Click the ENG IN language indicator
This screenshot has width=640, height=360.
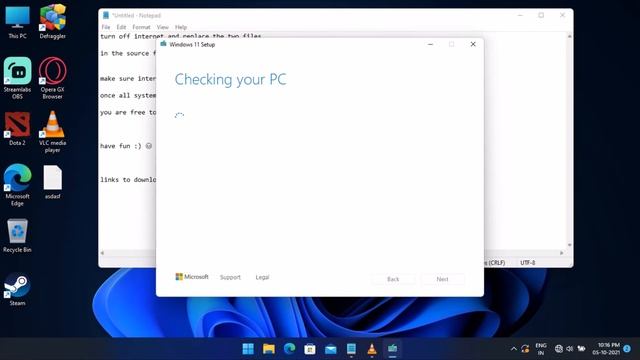point(541,349)
